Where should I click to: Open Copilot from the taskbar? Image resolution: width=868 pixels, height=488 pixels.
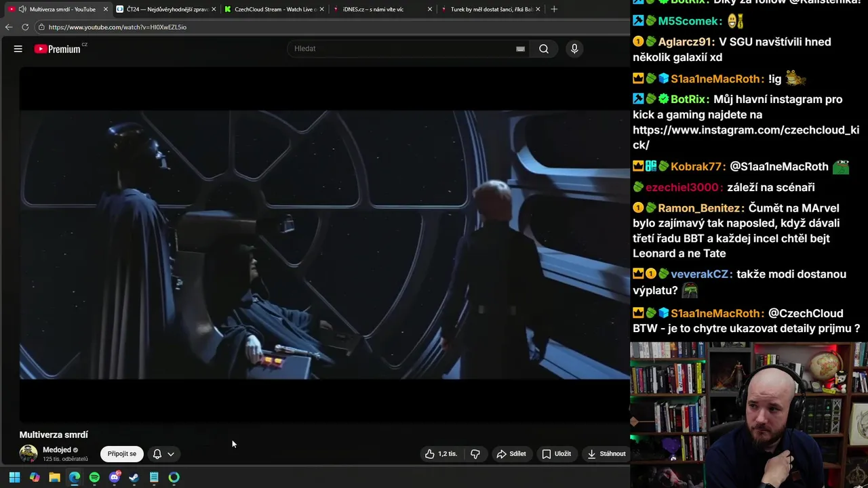click(x=35, y=477)
